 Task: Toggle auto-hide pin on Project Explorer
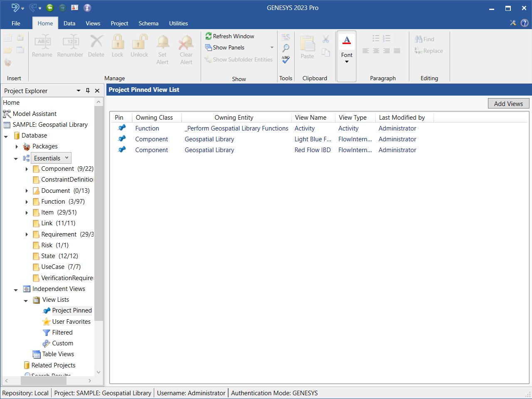click(x=88, y=91)
